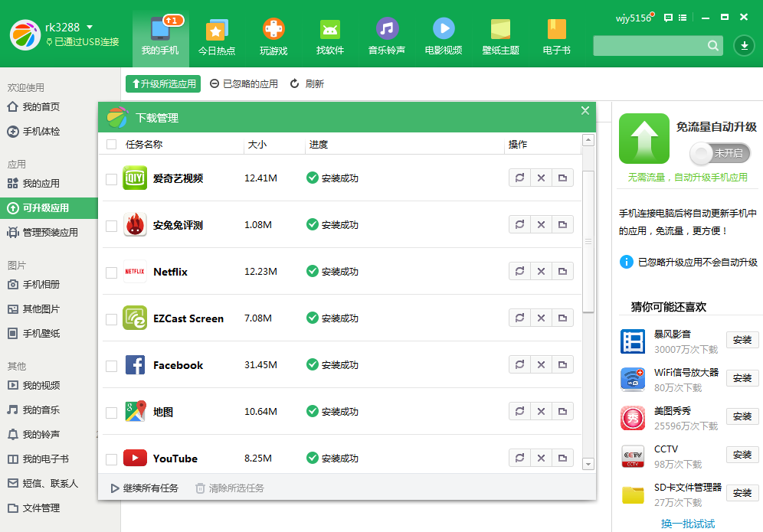Check the EZCast Screen task checkbox
Screen dimensions: 763x532
[111, 319]
